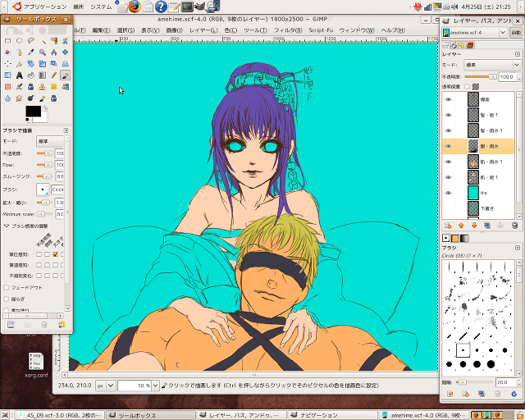Image resolution: width=525 pixels, height=420 pixels.
Task: Check the first box in the 筆速感知 row
Action: click(x=39, y=265)
